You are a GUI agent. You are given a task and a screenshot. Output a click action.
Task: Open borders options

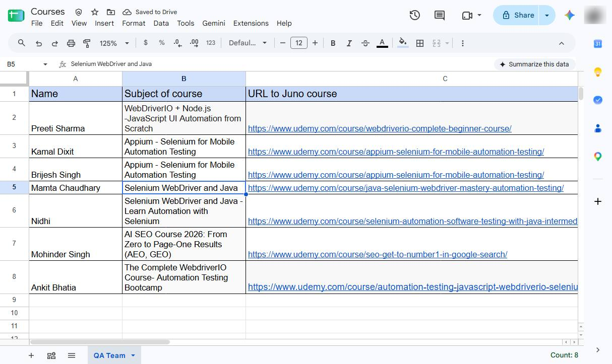pos(419,43)
